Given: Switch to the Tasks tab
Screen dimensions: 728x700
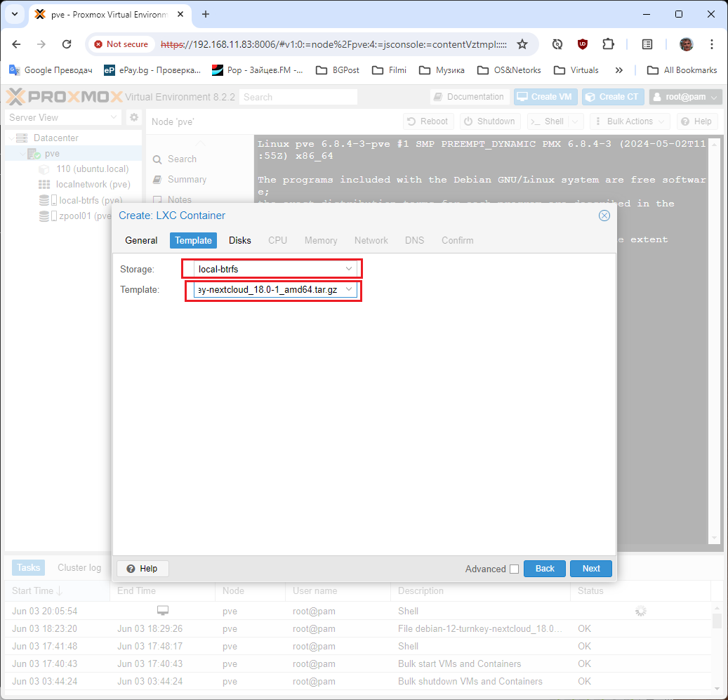Looking at the screenshot, I should [28, 567].
